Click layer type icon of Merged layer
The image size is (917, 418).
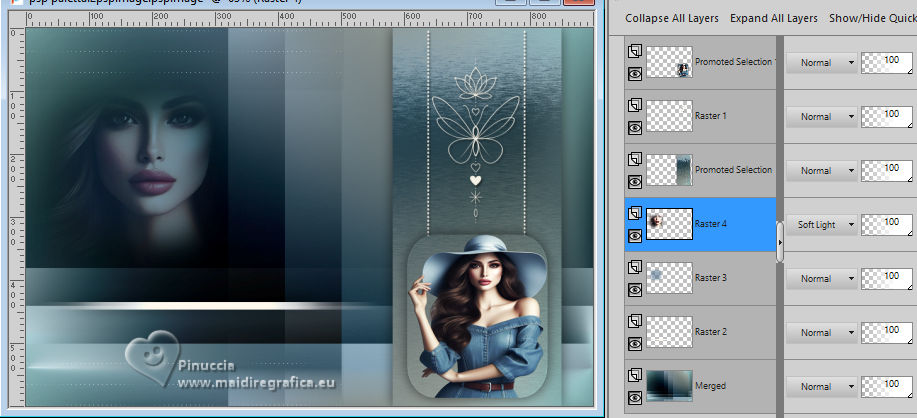click(635, 375)
